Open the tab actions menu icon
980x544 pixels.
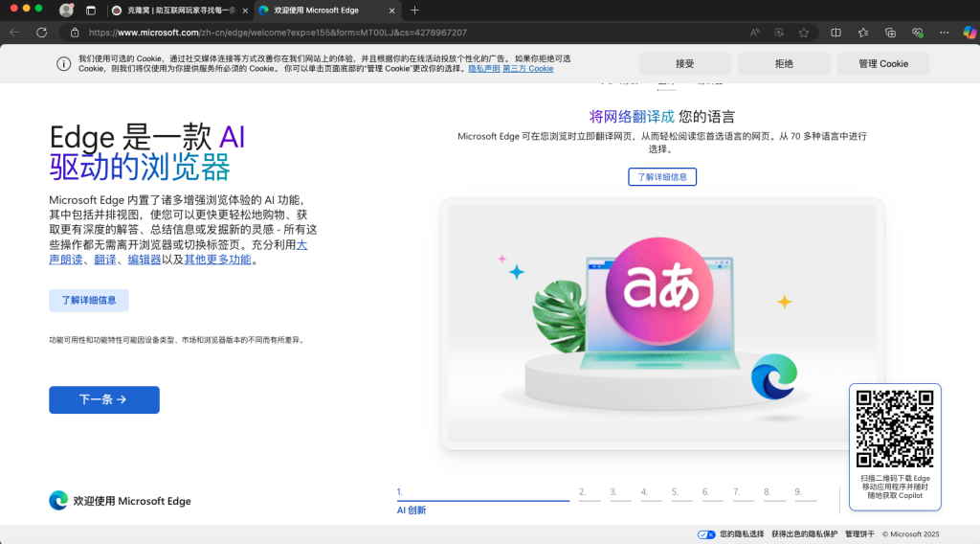(91, 11)
